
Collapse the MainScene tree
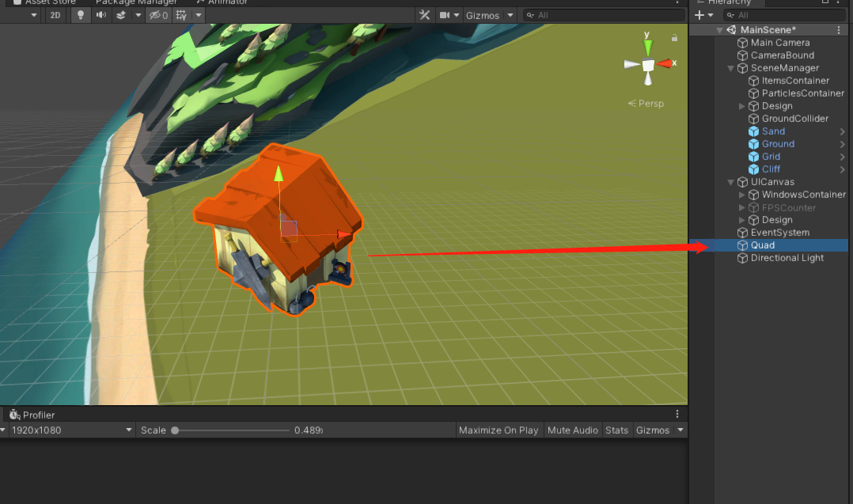coord(720,30)
